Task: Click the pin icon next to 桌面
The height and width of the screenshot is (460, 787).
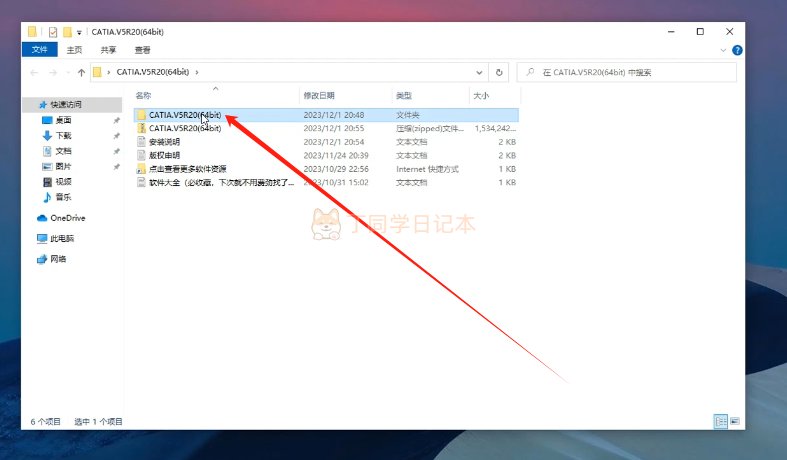Action: pos(116,121)
